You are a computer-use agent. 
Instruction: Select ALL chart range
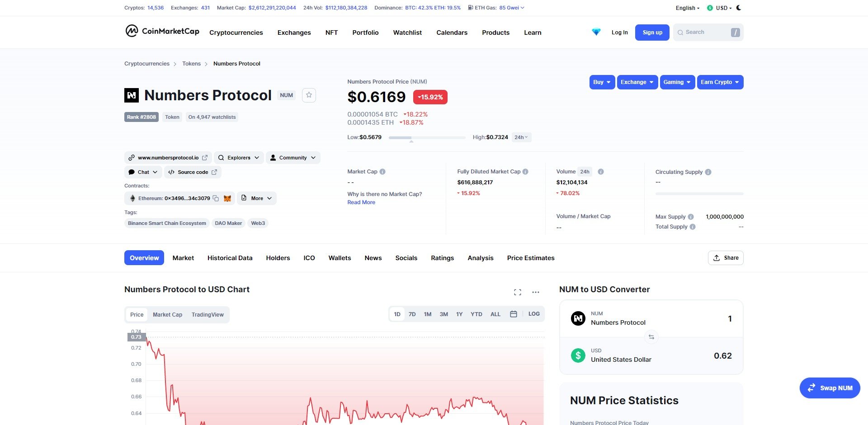click(x=495, y=314)
